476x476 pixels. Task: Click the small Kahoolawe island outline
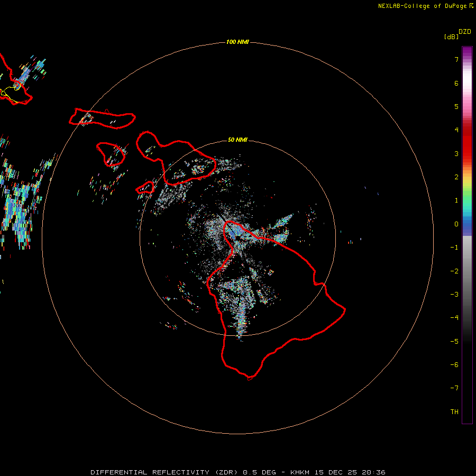tap(145, 187)
